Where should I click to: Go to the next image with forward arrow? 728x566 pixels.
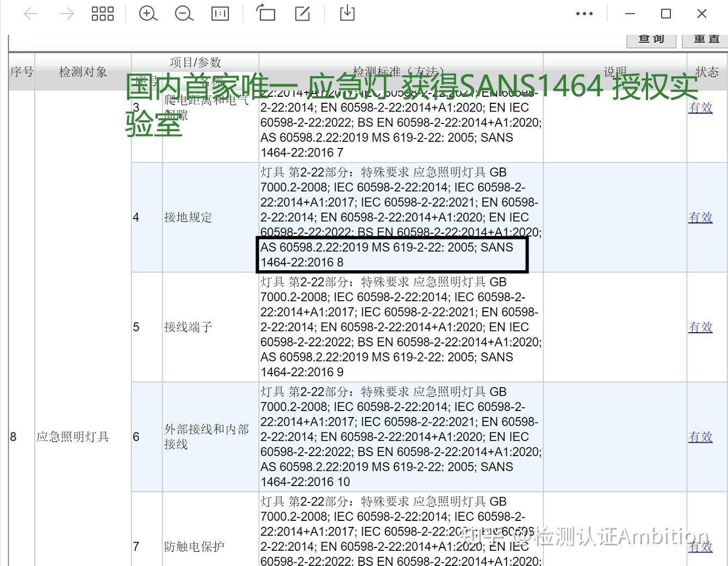[x=67, y=14]
